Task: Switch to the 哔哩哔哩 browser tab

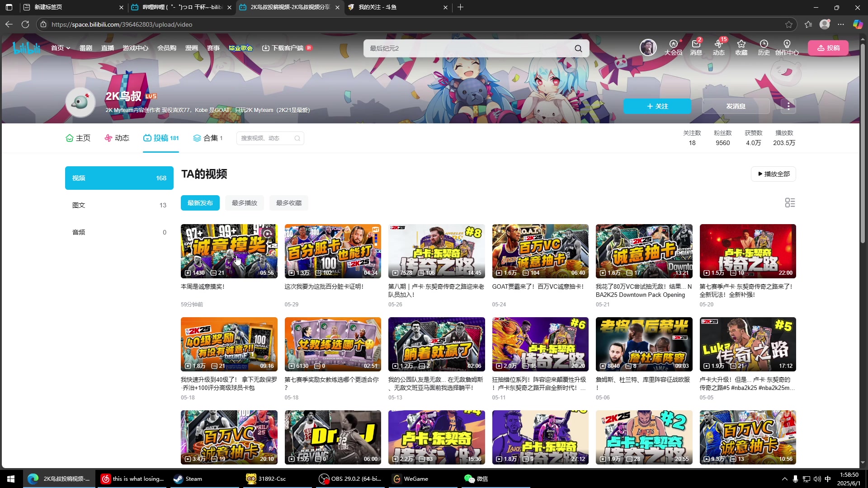Action: tap(181, 7)
